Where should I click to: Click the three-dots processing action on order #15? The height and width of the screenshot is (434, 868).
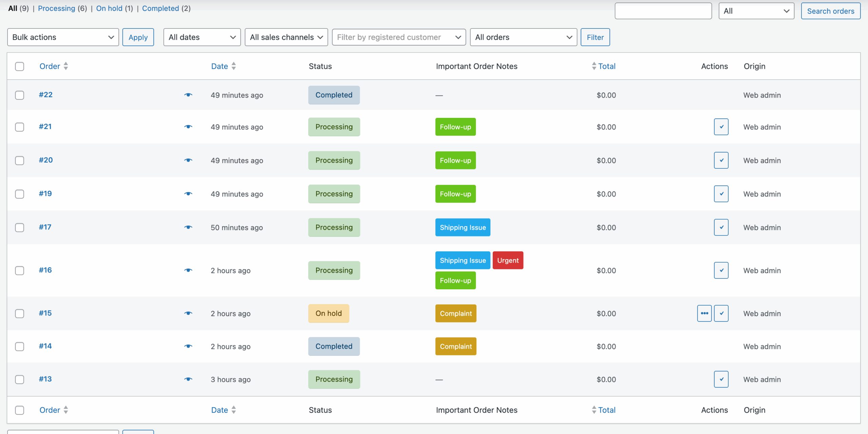point(704,313)
